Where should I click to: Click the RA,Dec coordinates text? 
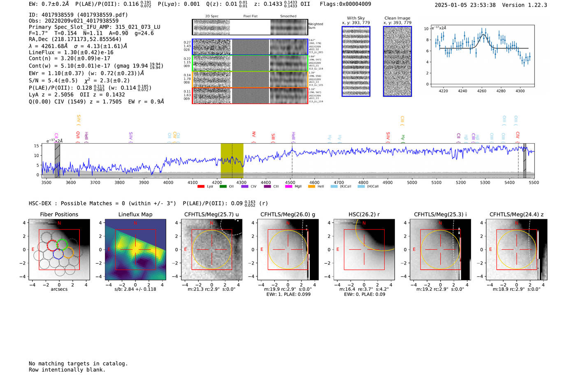(75, 39)
